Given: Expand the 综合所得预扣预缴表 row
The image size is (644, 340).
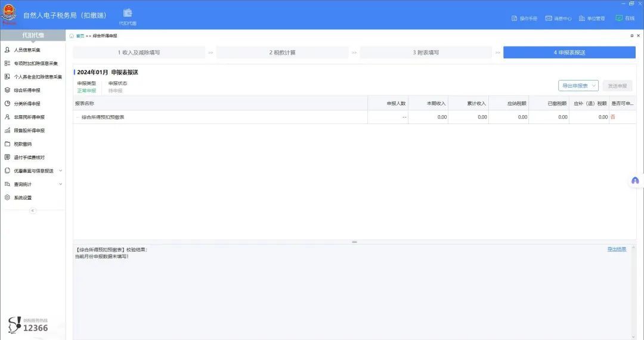Looking at the screenshot, I should (77, 117).
